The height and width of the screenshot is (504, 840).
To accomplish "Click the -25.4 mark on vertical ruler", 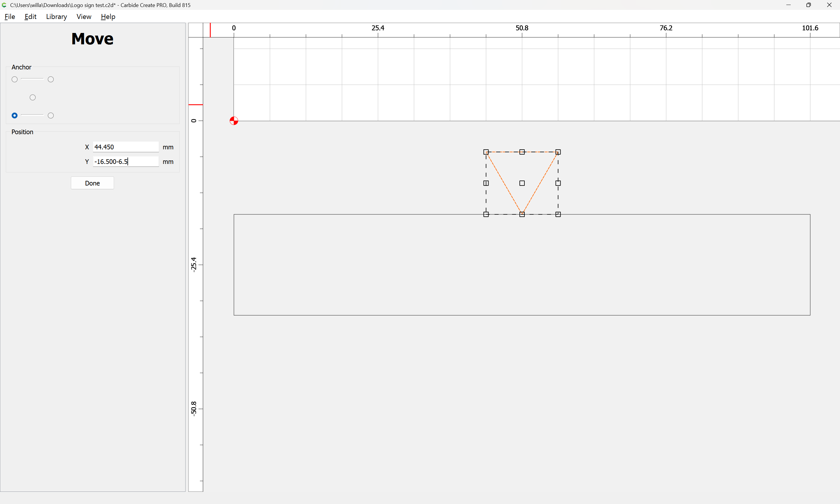I will 194,265.
